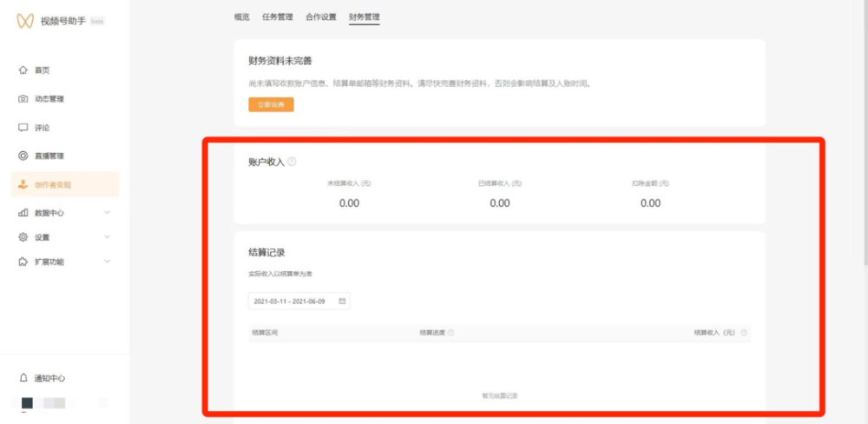Switch to the 任务管理 tab
The width and height of the screenshot is (868, 424).
(x=278, y=17)
